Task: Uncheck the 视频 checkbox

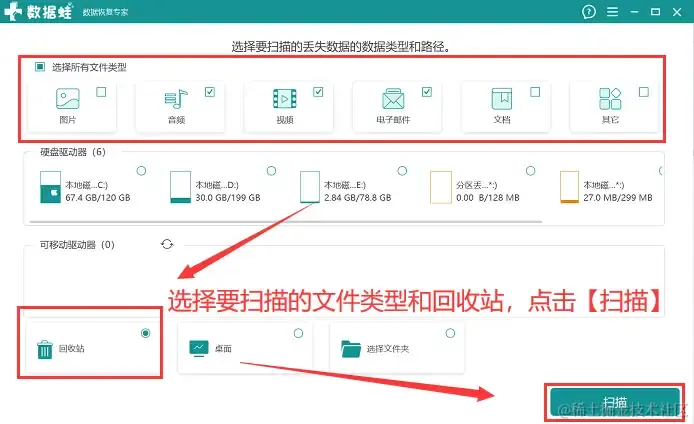Action: (x=318, y=92)
